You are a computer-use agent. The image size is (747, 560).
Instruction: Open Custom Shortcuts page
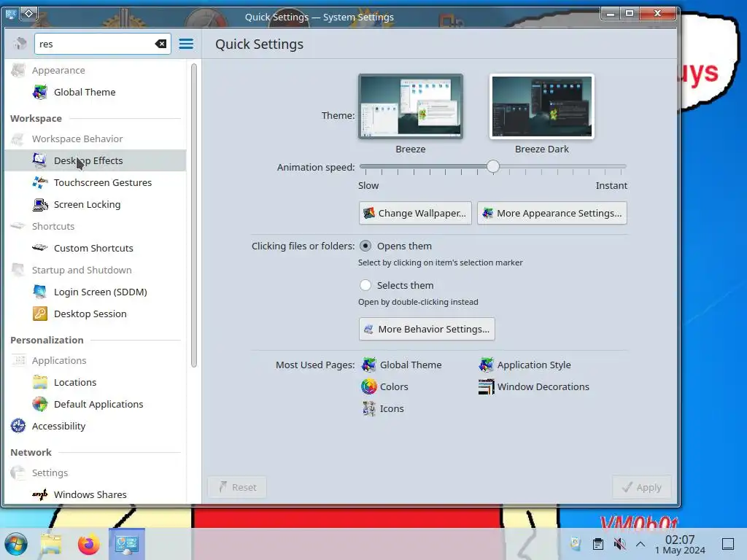(96, 248)
